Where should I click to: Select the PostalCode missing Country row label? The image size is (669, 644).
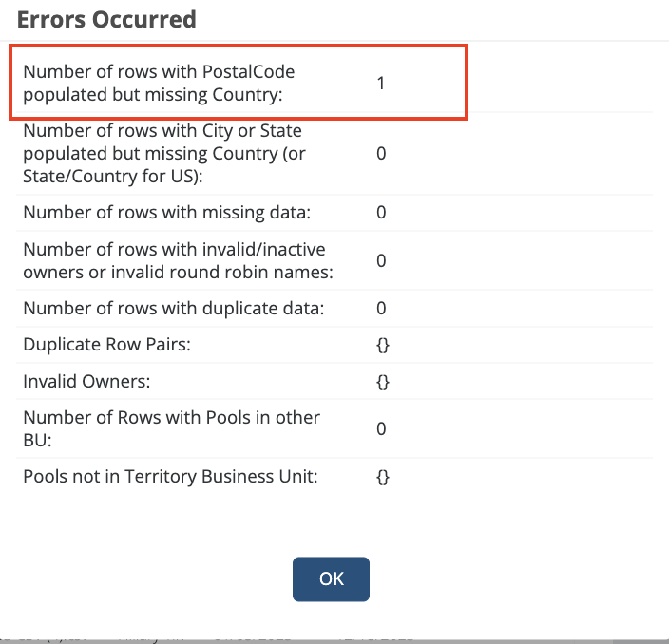tap(160, 83)
